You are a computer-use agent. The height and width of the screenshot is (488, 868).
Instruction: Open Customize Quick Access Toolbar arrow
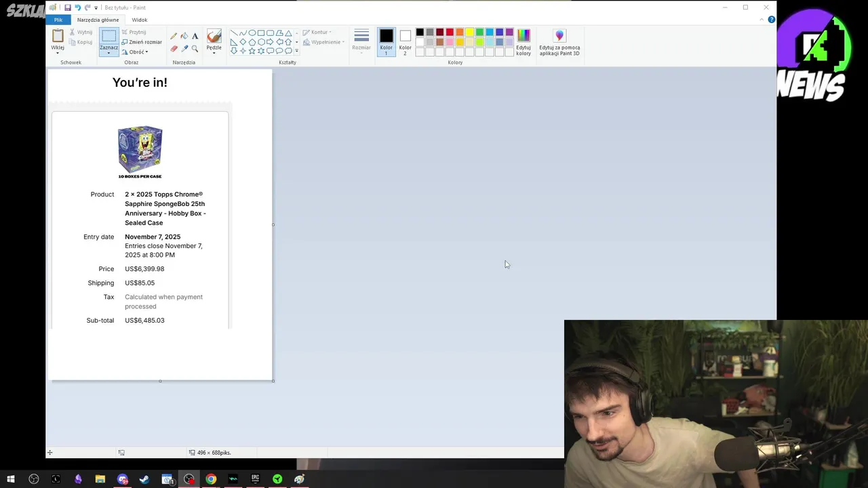point(96,7)
